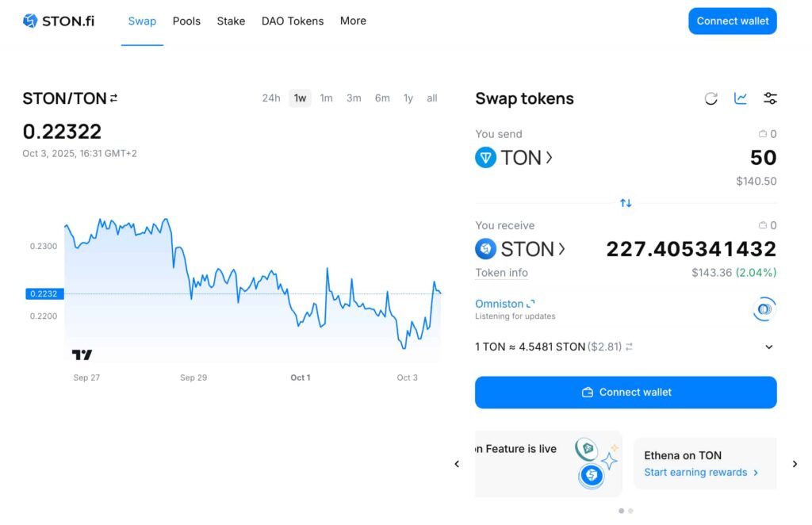Click the STON.fi logo
The width and height of the screenshot is (812, 525).
click(59, 21)
